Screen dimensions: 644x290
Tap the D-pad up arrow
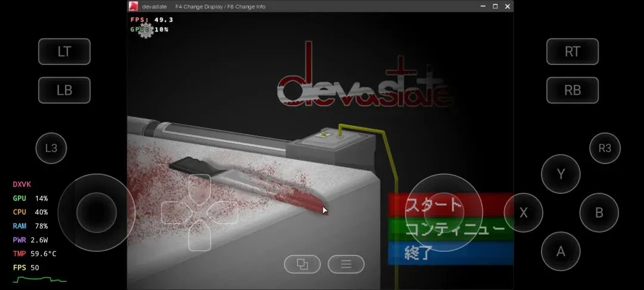click(200, 189)
